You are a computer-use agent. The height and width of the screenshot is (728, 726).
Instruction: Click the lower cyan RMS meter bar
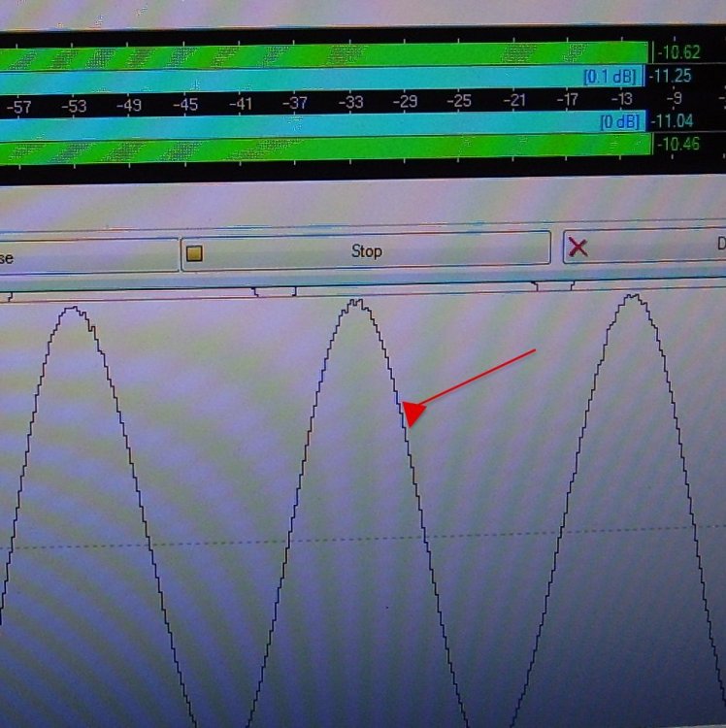coord(291,123)
